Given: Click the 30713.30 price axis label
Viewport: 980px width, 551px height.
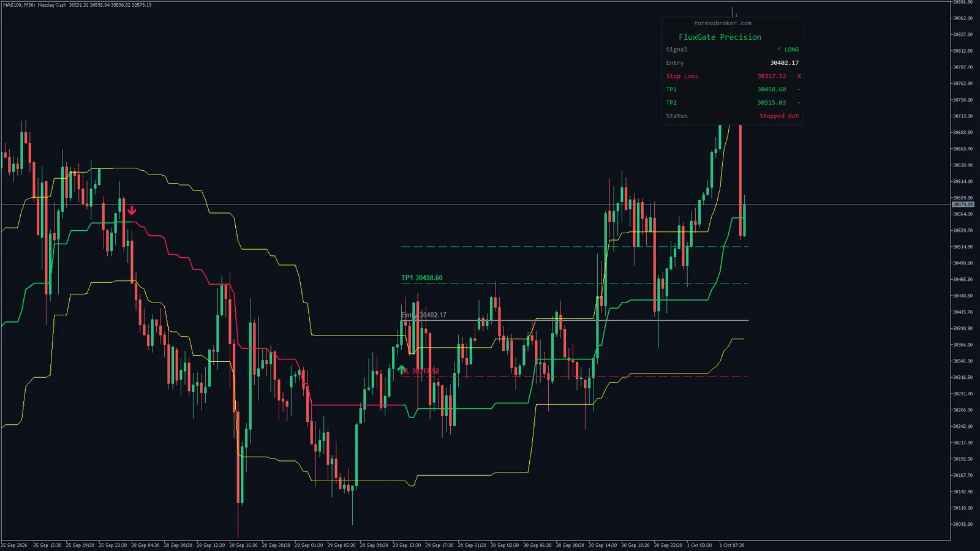Looking at the screenshot, I should 962,116.
